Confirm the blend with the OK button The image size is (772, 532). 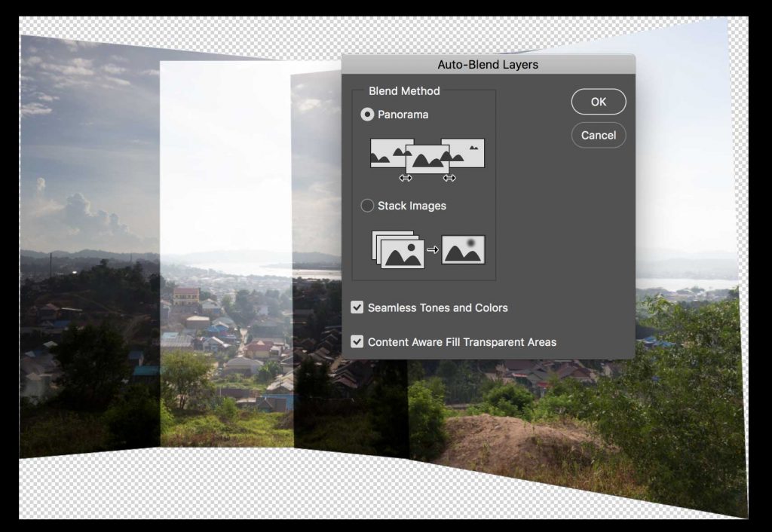[599, 102]
